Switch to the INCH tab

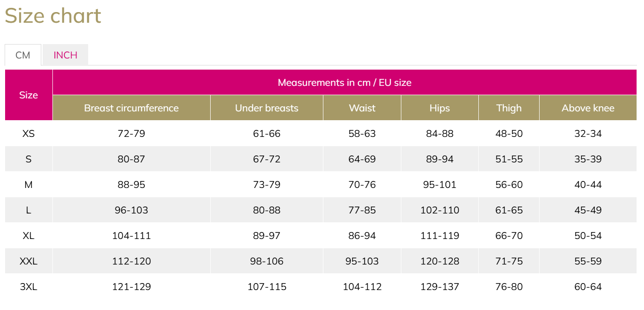(x=65, y=55)
